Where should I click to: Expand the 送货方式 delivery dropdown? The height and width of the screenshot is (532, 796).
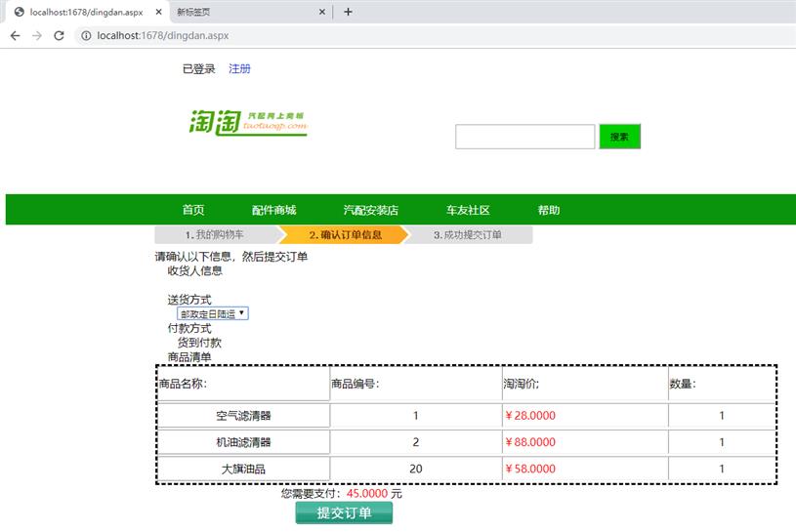[x=213, y=313]
